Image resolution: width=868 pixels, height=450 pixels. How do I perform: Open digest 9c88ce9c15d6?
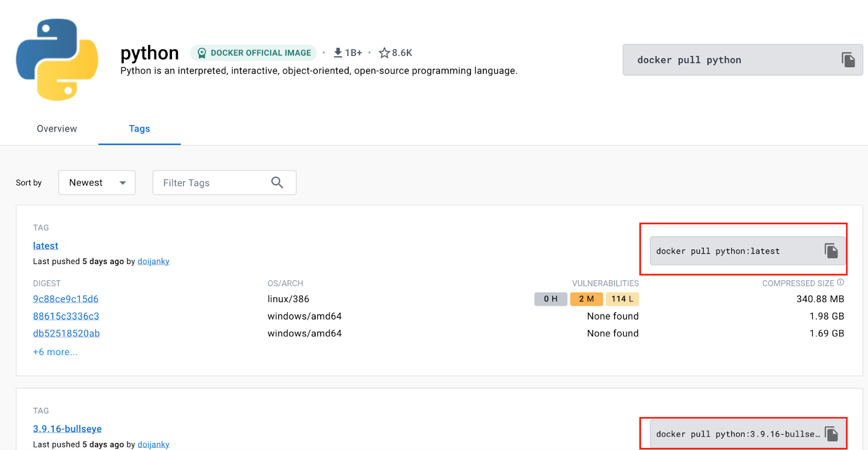coord(66,299)
